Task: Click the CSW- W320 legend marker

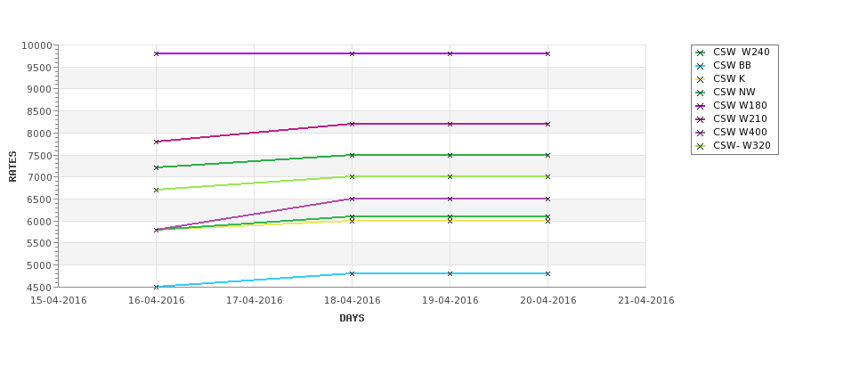Action: coord(701,146)
